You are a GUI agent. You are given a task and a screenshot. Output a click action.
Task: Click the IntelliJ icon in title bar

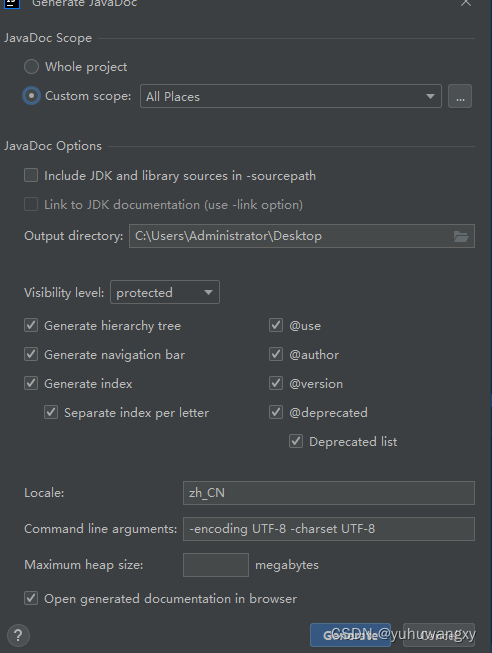[x=11, y=3]
